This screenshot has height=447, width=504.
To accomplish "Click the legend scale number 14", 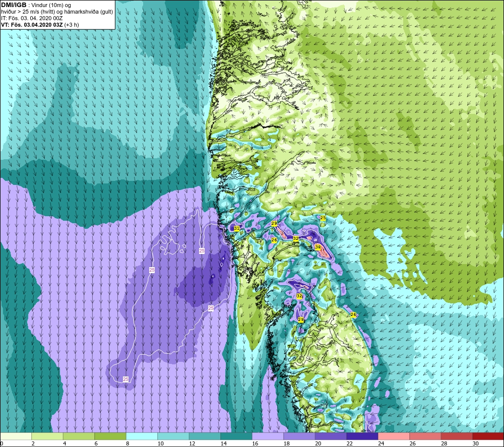I will [x=223, y=443].
